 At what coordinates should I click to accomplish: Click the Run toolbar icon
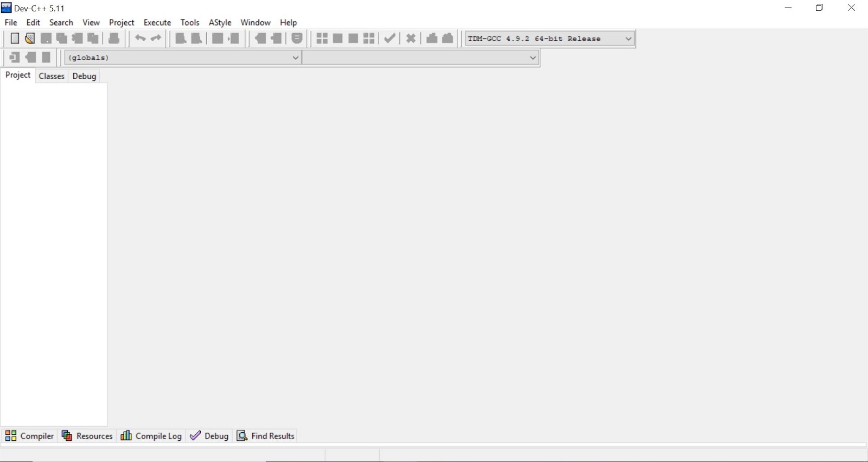(338, 38)
